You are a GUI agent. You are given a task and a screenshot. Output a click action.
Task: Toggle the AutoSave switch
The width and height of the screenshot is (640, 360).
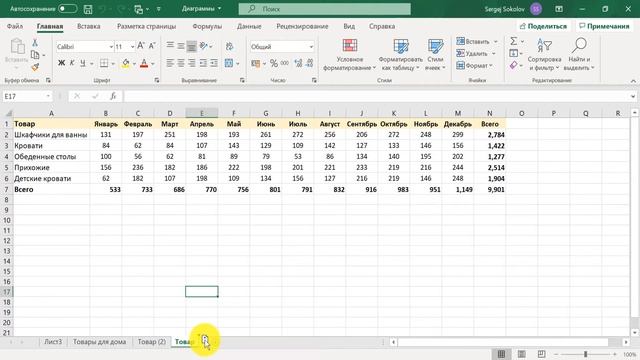(x=67, y=9)
